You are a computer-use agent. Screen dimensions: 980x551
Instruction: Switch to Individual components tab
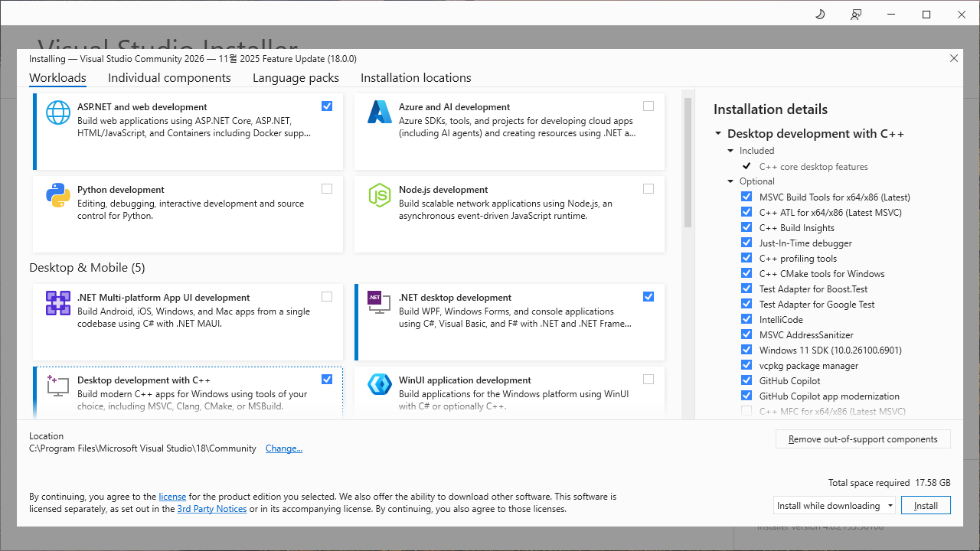(169, 78)
